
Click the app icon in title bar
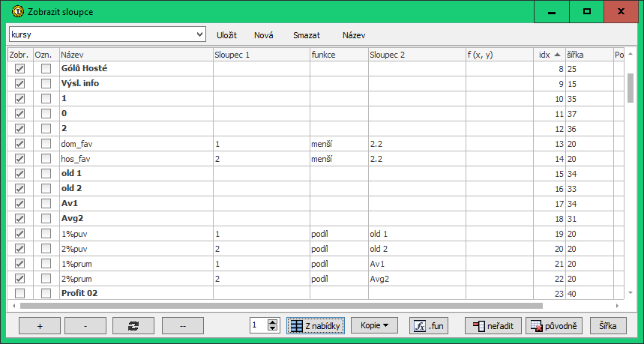[x=18, y=11]
